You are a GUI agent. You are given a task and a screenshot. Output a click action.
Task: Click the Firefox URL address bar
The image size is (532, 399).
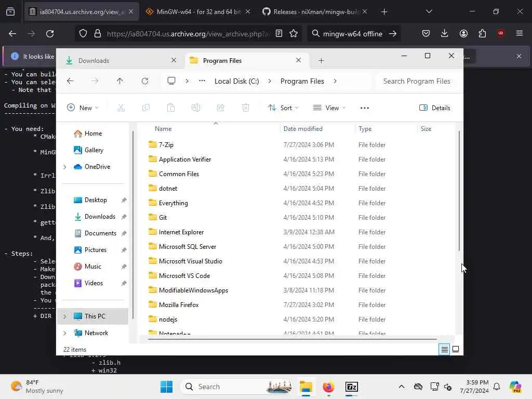pos(188,34)
